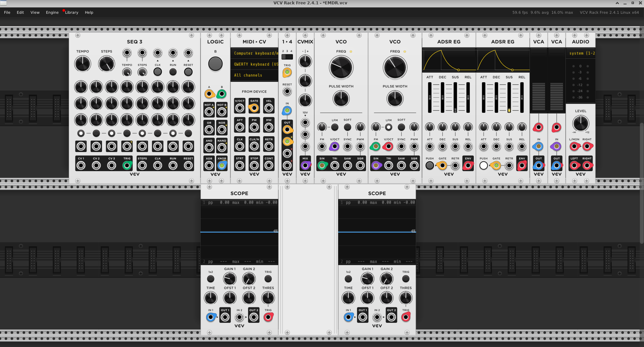Image resolution: width=644 pixels, height=347 pixels.
Task: Click the AUDIO LEVEL knob
Action: [x=581, y=123]
